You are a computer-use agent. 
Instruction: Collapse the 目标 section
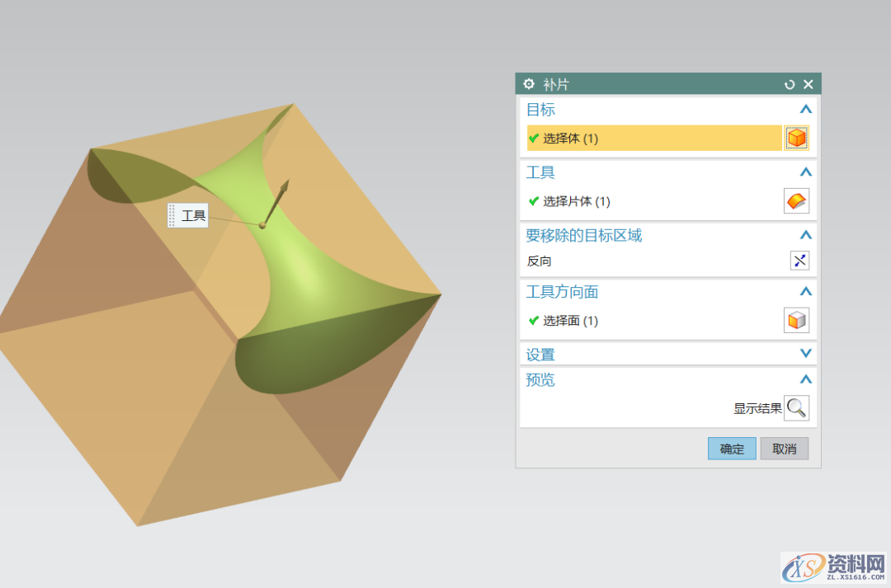click(x=806, y=109)
